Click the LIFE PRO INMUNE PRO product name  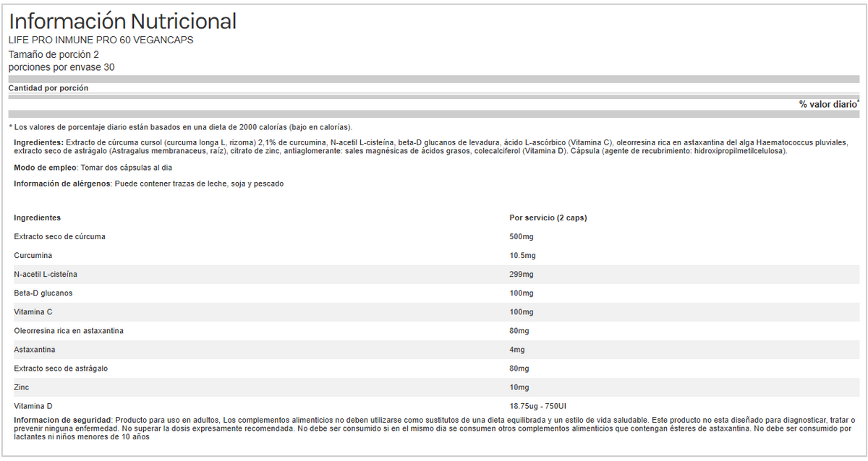101,40
